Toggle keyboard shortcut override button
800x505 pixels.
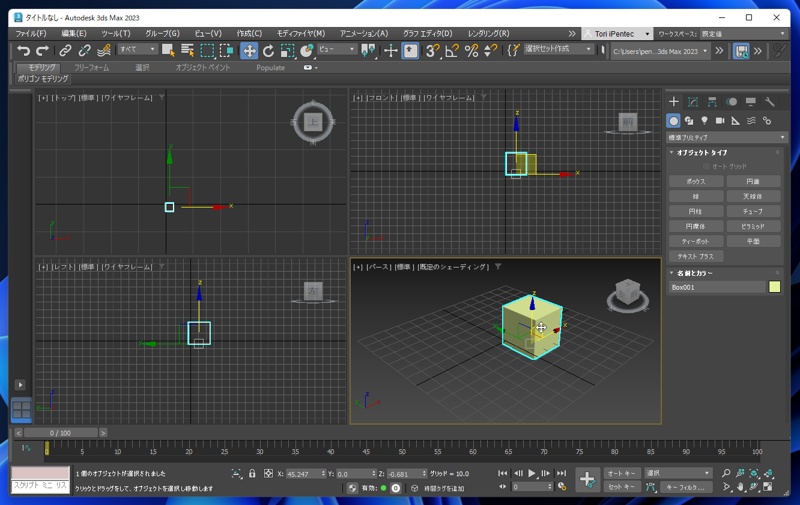pyautogui.click(x=410, y=50)
